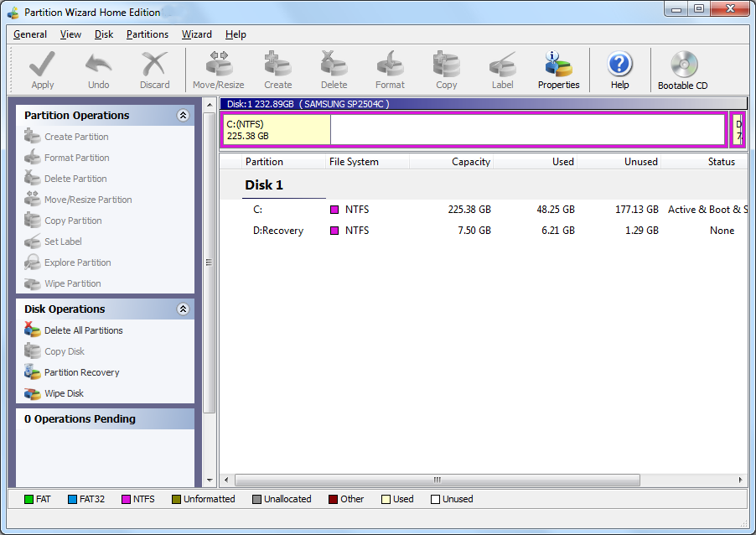
Task: Open the General menu
Action: (x=30, y=34)
